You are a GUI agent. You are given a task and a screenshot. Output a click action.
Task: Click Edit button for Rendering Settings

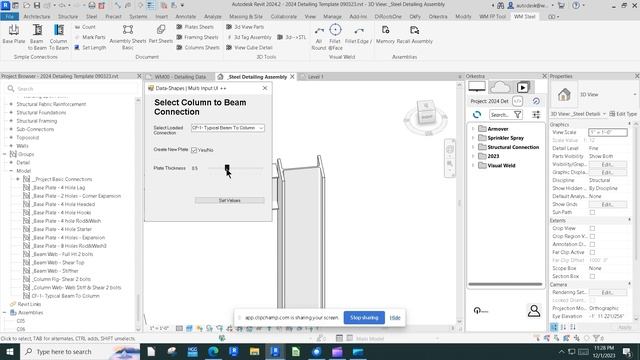point(607,292)
